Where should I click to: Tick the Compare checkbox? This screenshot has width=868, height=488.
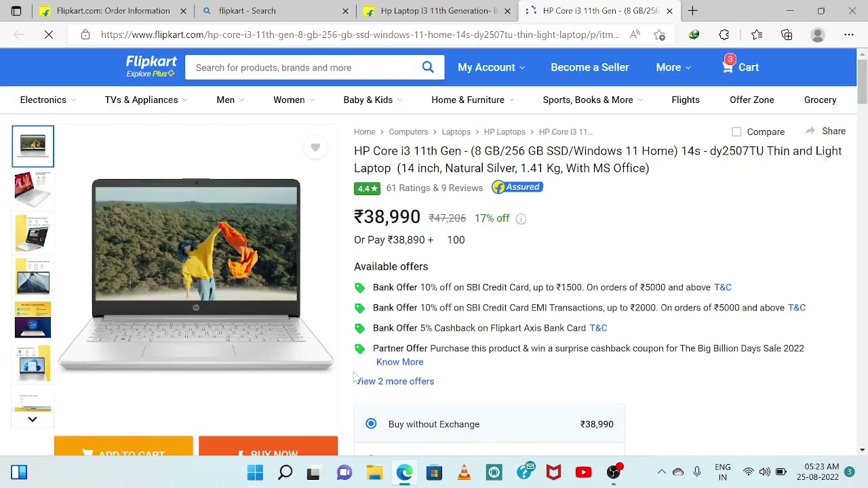(x=736, y=131)
